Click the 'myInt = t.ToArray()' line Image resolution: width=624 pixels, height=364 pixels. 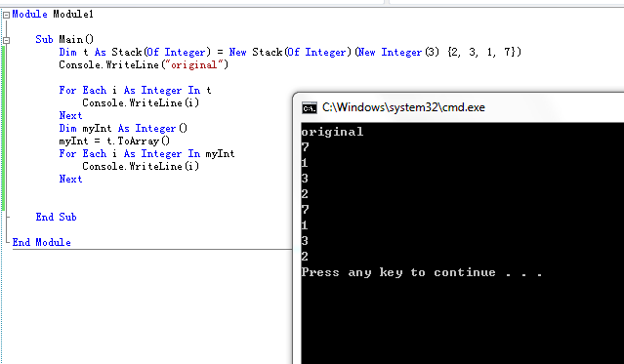[x=114, y=142]
